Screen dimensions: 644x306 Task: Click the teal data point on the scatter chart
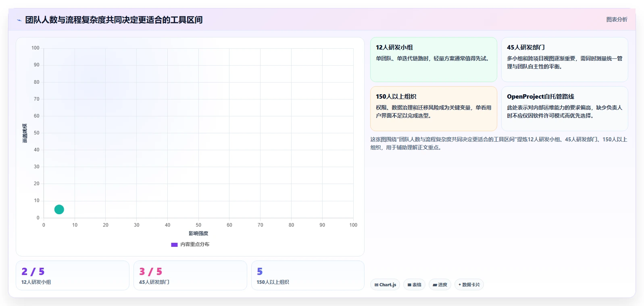coord(59,209)
